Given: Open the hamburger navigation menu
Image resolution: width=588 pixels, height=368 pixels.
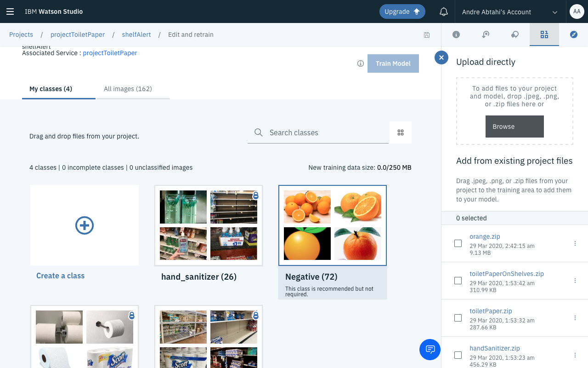Looking at the screenshot, I should [10, 11].
